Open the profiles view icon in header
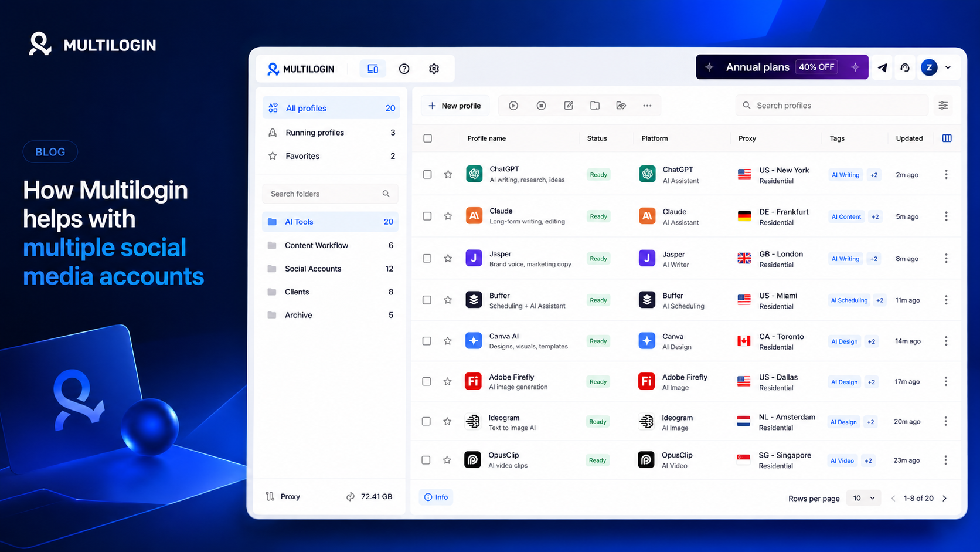This screenshot has width=980, height=552. pos(373,69)
